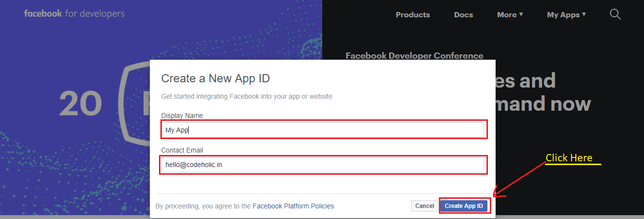Click the Display Name input field
The height and width of the screenshot is (219, 644).
coord(322,130)
